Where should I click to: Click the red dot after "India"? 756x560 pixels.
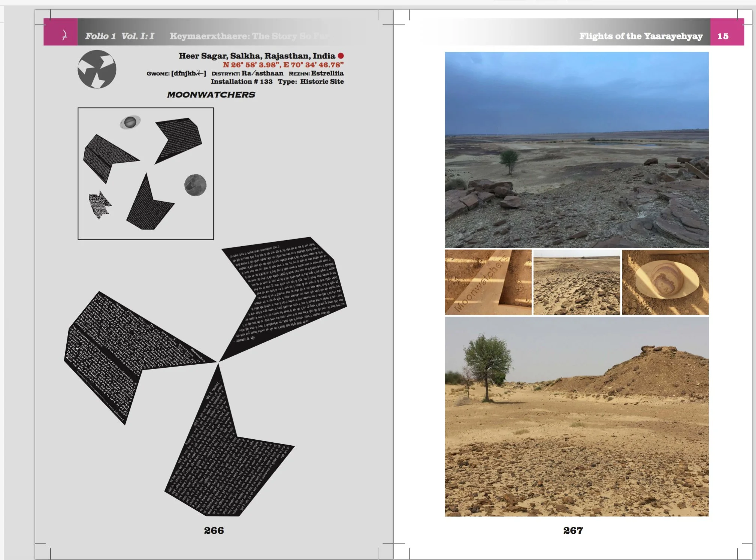point(341,56)
